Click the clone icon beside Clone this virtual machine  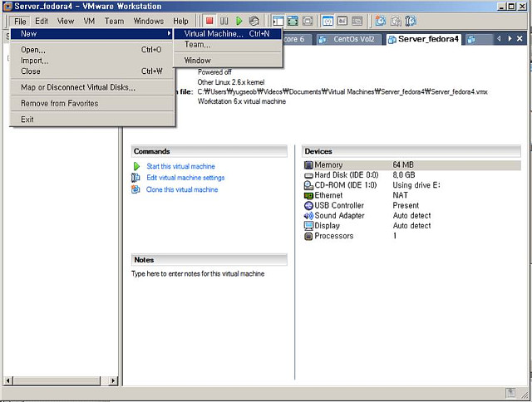pos(135,189)
